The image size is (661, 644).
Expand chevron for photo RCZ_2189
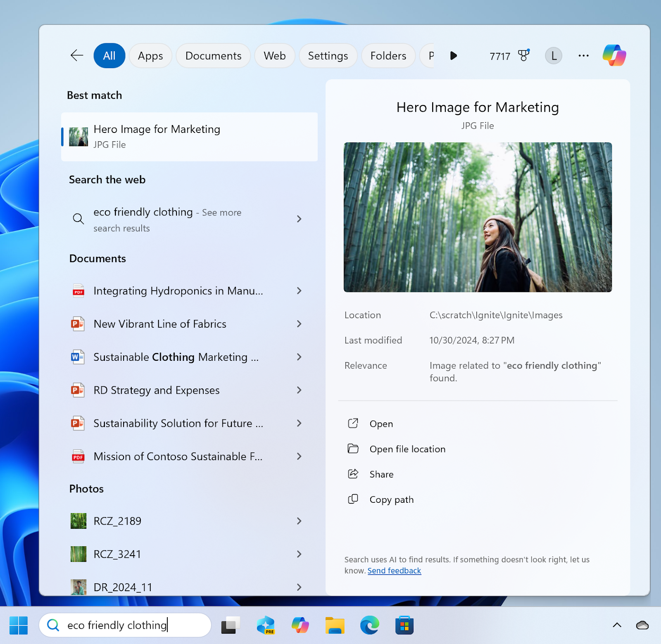click(x=300, y=521)
